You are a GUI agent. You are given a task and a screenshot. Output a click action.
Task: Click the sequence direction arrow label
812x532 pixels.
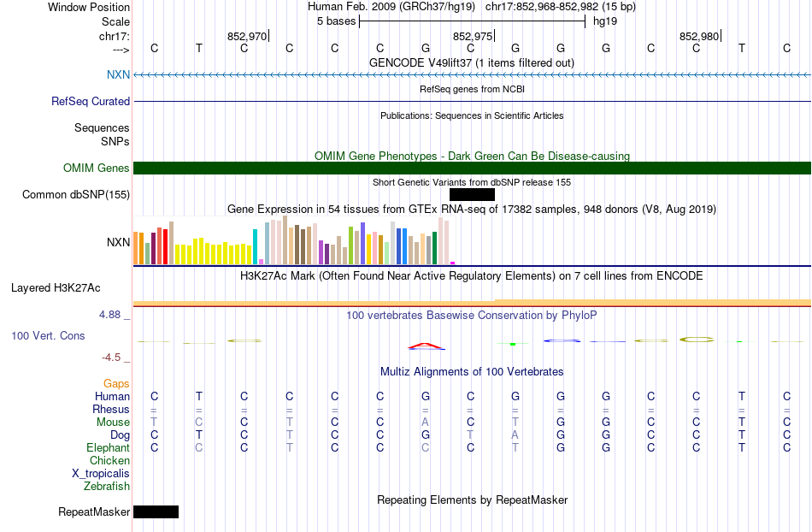tap(121, 50)
